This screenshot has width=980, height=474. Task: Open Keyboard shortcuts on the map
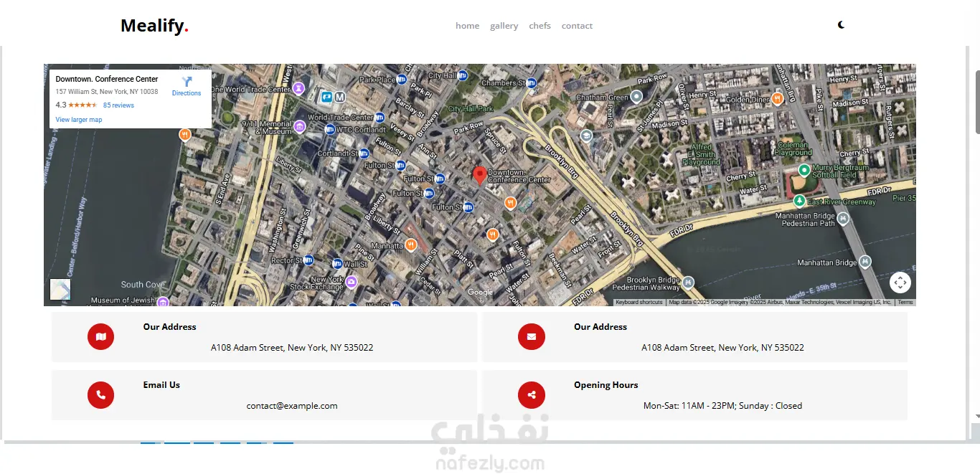click(639, 303)
